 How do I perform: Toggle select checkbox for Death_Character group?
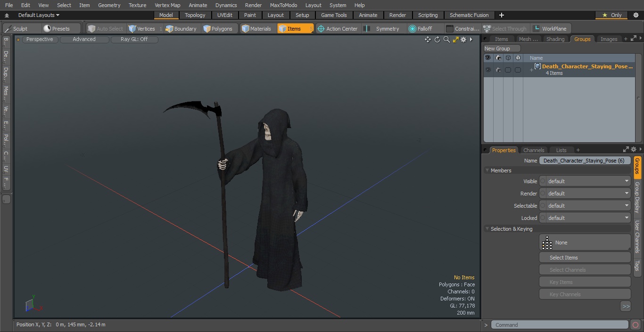(508, 70)
